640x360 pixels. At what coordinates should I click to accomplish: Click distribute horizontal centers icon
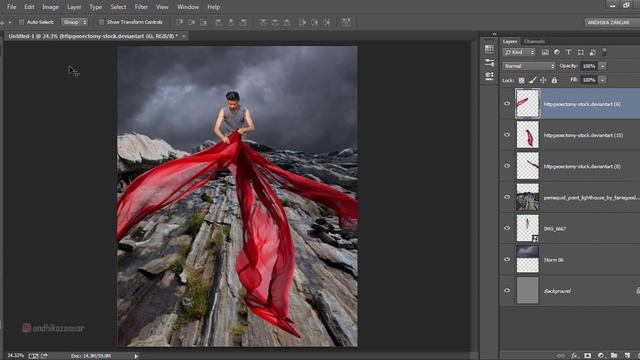[x=315, y=22]
